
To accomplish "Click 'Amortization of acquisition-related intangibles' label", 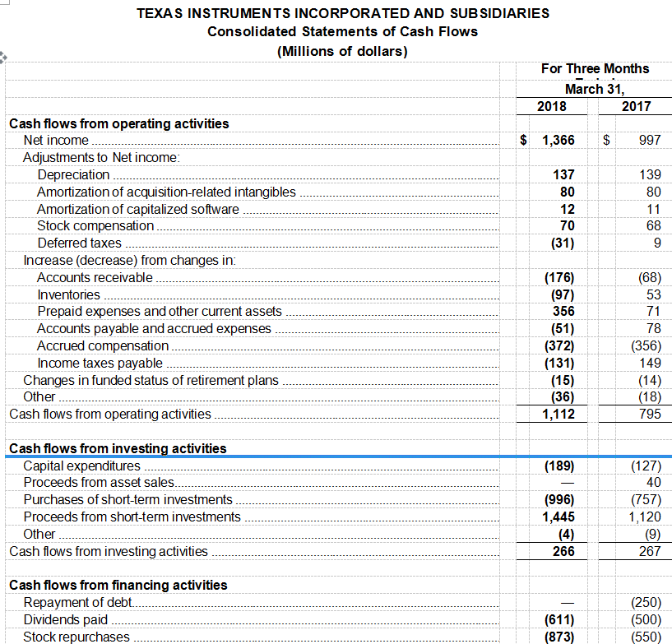I will tap(166, 192).
